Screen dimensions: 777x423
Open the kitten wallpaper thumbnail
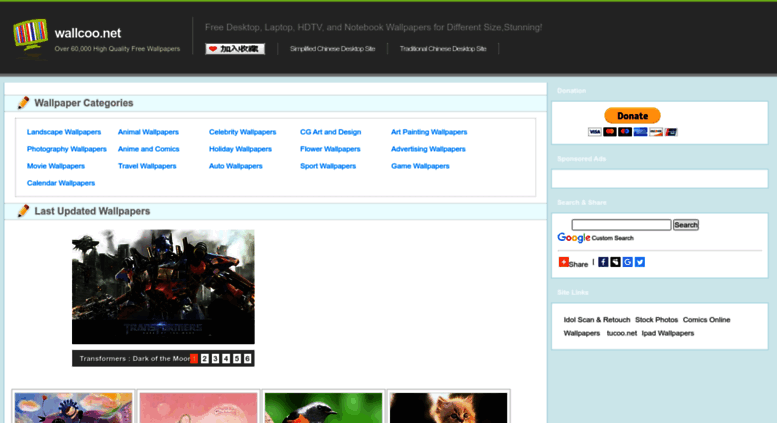click(448, 408)
